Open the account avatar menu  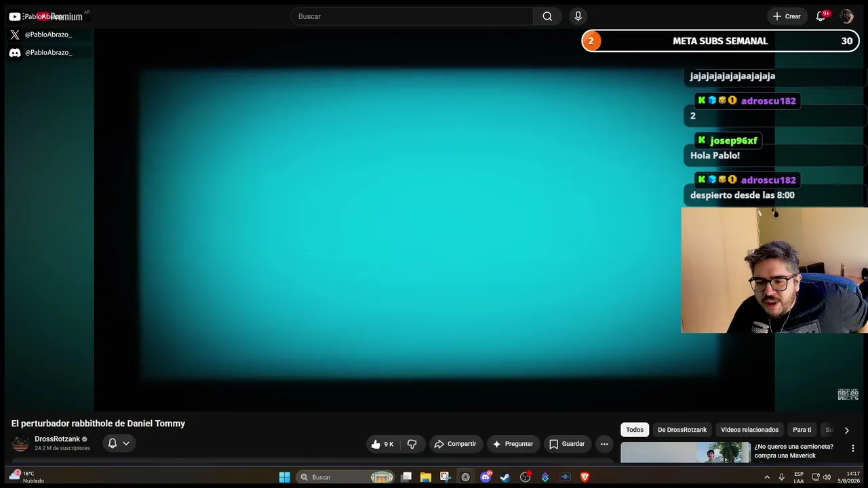pos(846,16)
